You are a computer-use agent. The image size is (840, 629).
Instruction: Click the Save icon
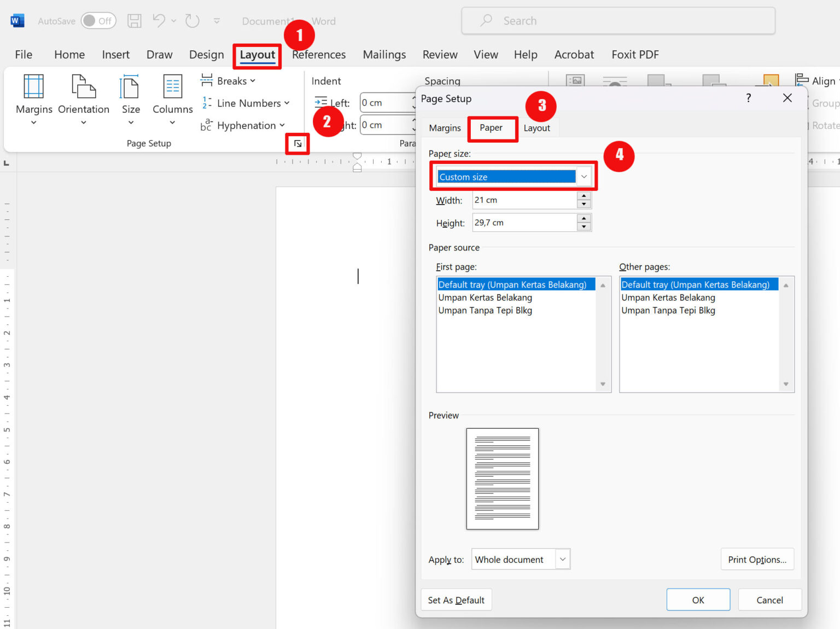134,21
